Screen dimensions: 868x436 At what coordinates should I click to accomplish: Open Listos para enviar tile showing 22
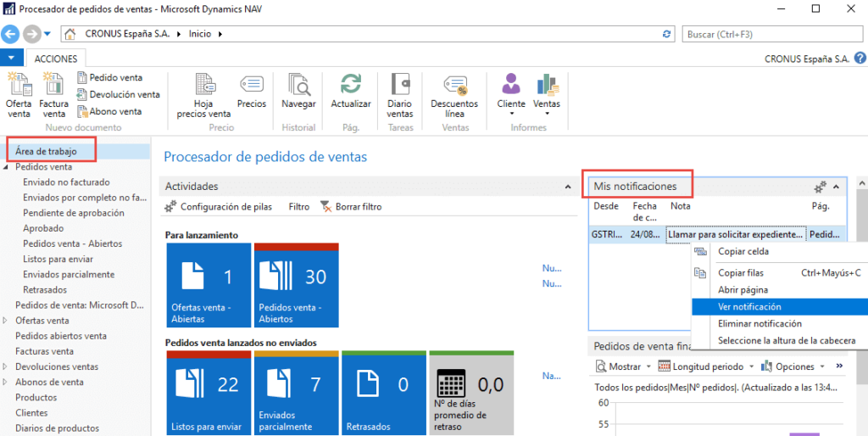click(x=209, y=393)
